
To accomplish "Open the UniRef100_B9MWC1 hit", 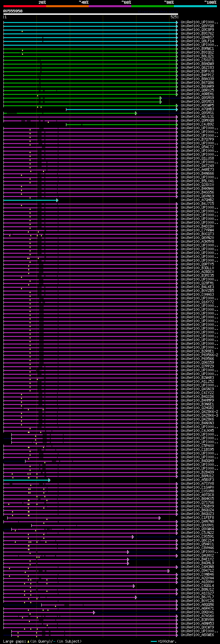I will (197, 48).
